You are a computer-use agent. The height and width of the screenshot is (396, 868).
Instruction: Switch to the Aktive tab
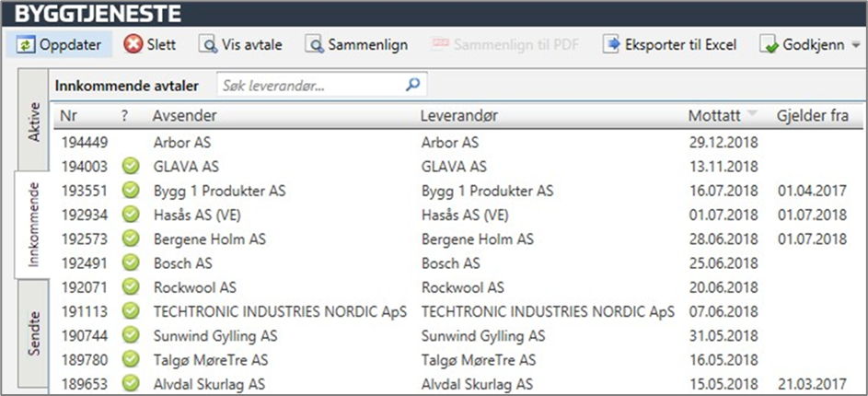tap(35, 121)
